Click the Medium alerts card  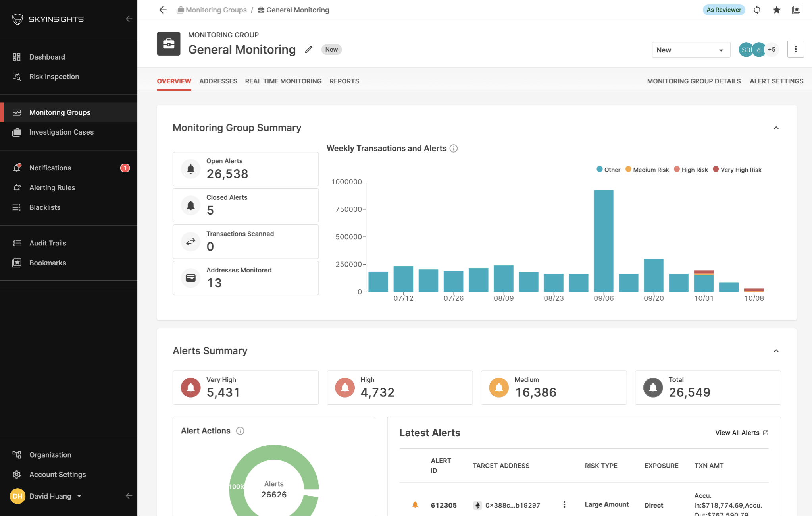(x=554, y=388)
